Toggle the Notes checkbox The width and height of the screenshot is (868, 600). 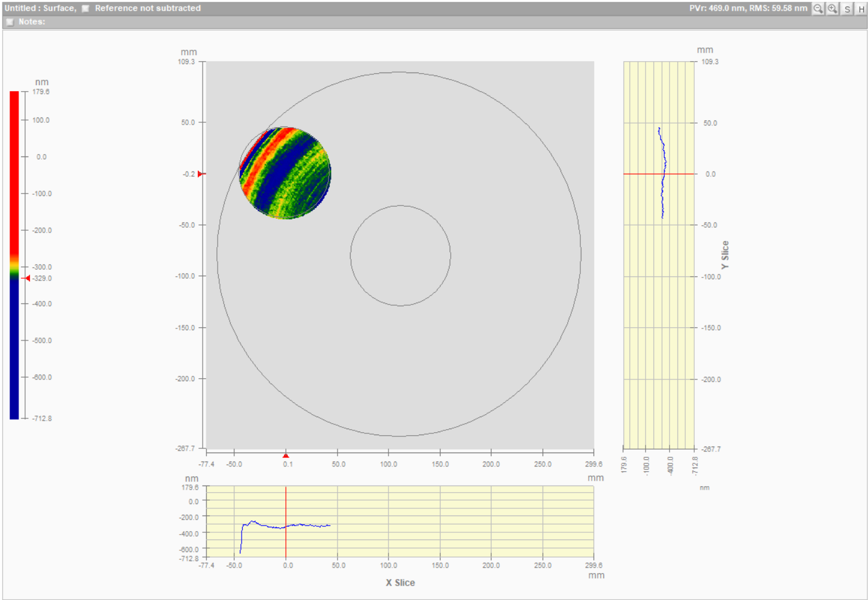click(10, 22)
